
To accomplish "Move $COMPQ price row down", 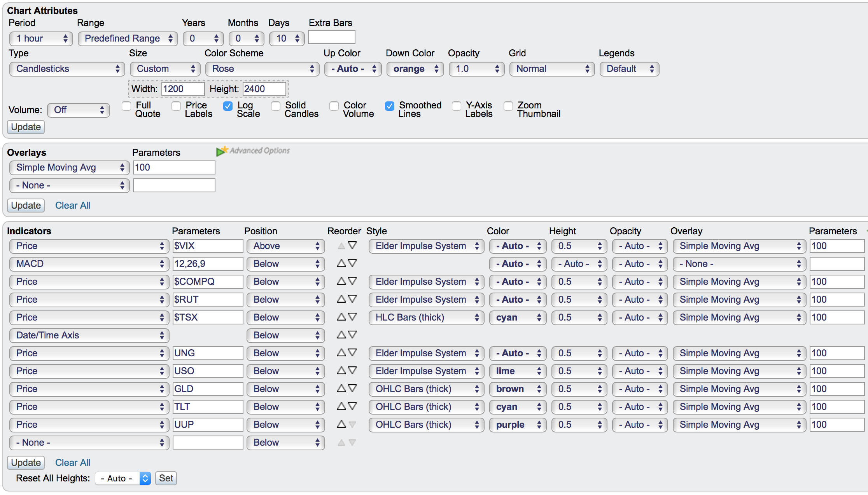I will tap(352, 281).
